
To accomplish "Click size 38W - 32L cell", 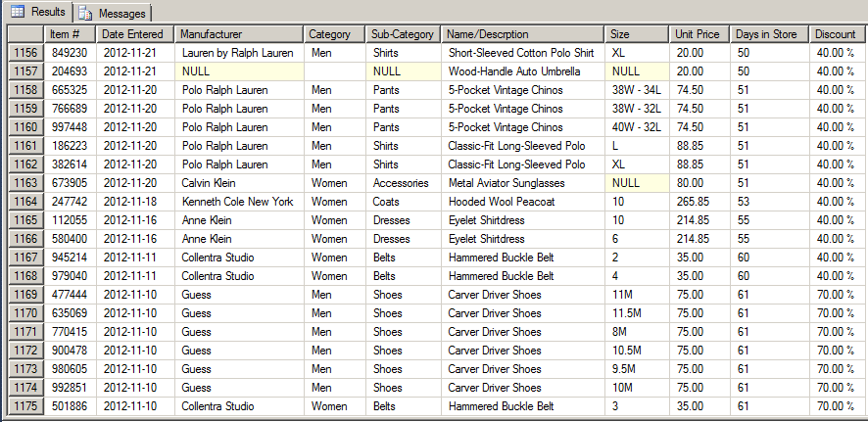I will click(637, 109).
